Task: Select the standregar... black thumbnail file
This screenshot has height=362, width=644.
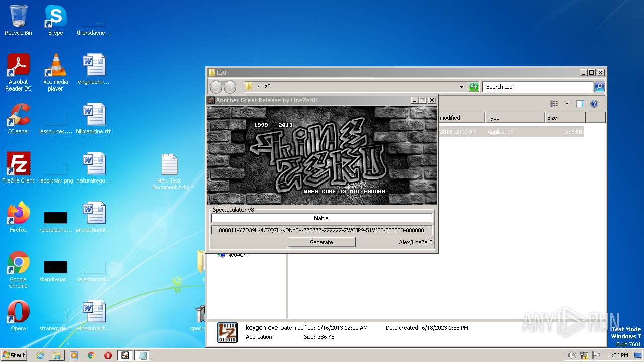Action: coord(55,270)
